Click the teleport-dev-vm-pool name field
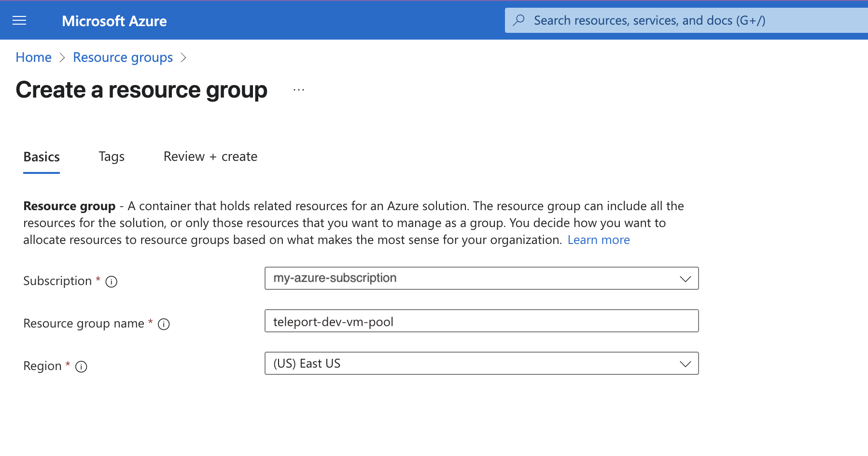This screenshot has width=868, height=456. 481,321
